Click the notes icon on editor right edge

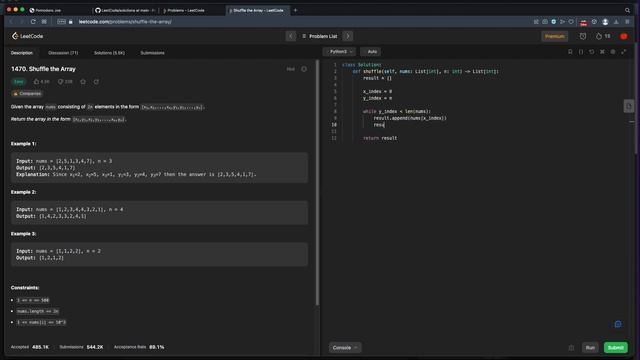tap(629, 106)
